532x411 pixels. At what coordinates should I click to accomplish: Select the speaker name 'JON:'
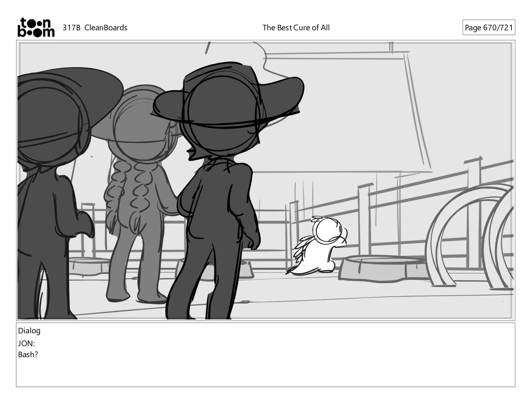(x=26, y=344)
